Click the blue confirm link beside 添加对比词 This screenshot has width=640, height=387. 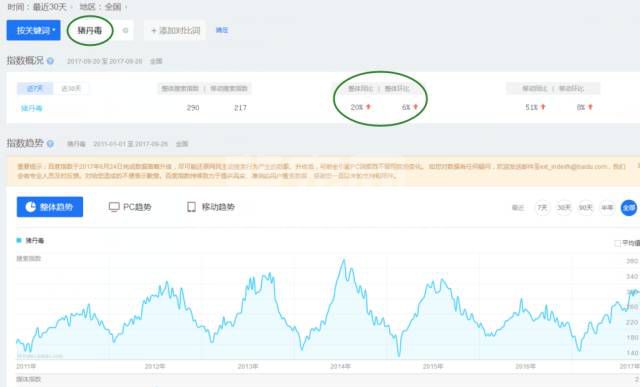click(222, 30)
